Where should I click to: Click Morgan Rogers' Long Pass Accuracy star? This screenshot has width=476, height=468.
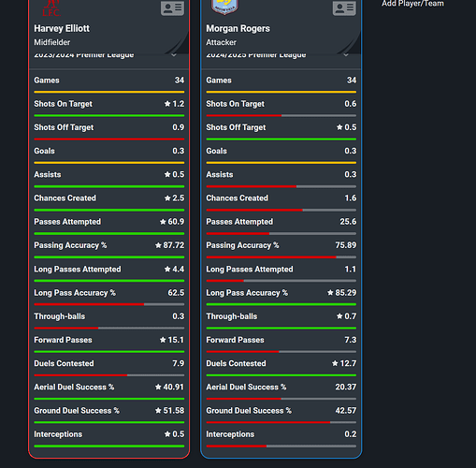330,293
